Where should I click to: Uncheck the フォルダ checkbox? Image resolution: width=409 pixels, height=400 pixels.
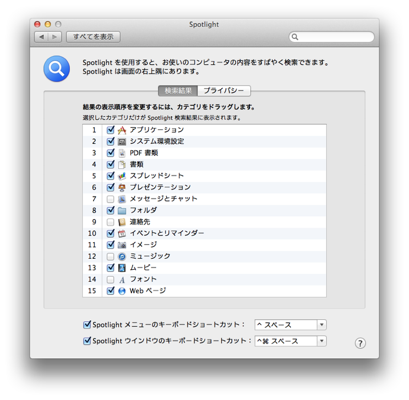[x=110, y=211]
